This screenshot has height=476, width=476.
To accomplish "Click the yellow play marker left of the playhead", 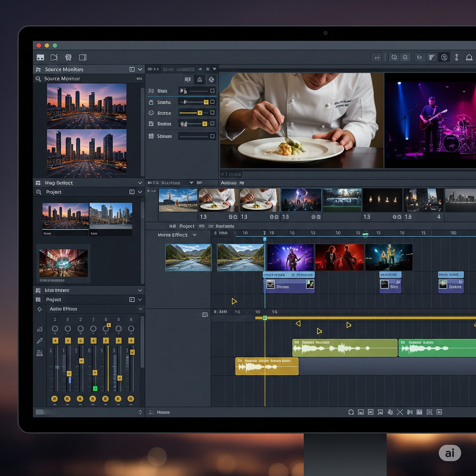I will point(234,301).
